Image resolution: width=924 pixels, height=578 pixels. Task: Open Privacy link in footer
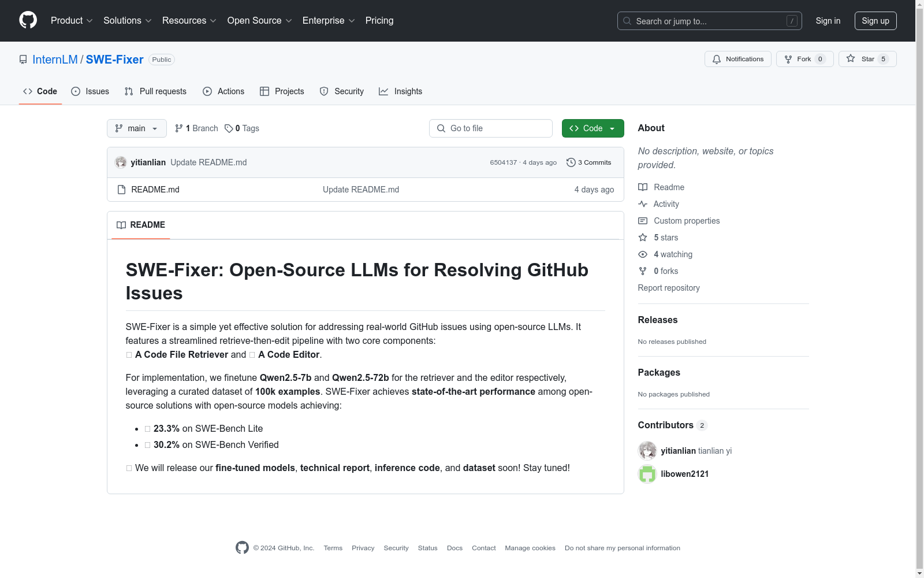pos(363,548)
